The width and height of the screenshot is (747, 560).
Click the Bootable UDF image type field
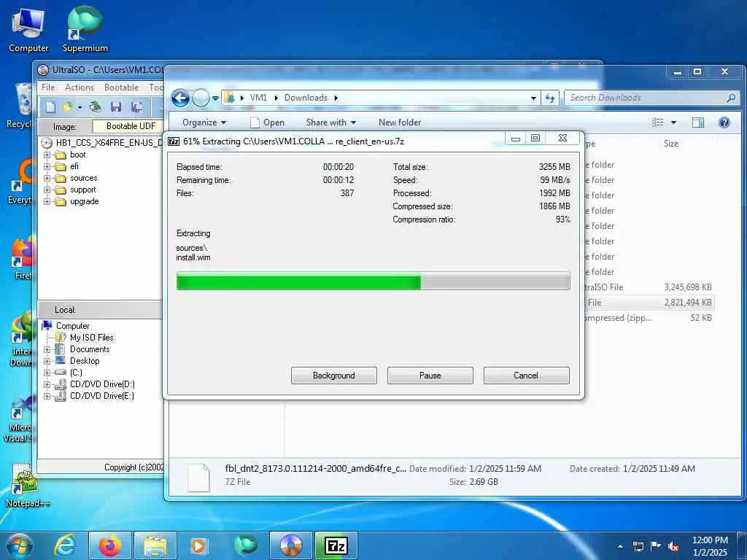pos(128,126)
